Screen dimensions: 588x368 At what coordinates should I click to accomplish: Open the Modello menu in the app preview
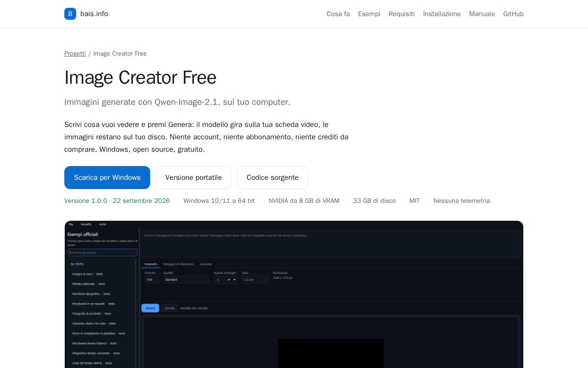(x=86, y=224)
